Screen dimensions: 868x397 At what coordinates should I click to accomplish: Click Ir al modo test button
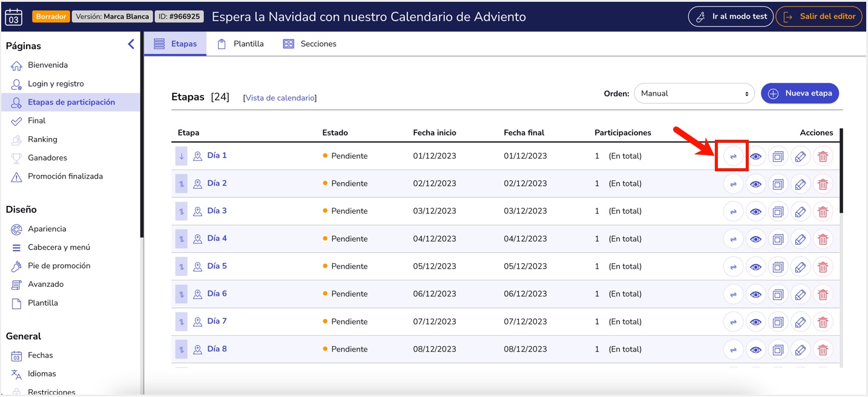(x=731, y=17)
